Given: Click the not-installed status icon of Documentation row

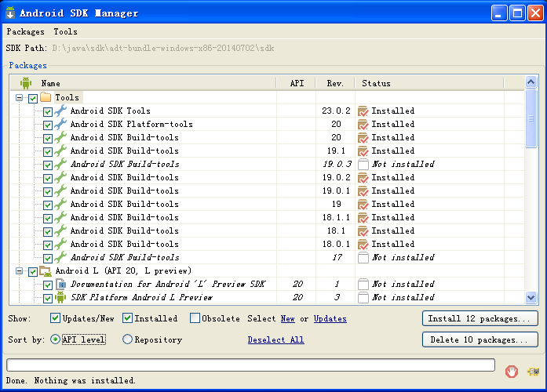Looking at the screenshot, I should (x=363, y=285).
